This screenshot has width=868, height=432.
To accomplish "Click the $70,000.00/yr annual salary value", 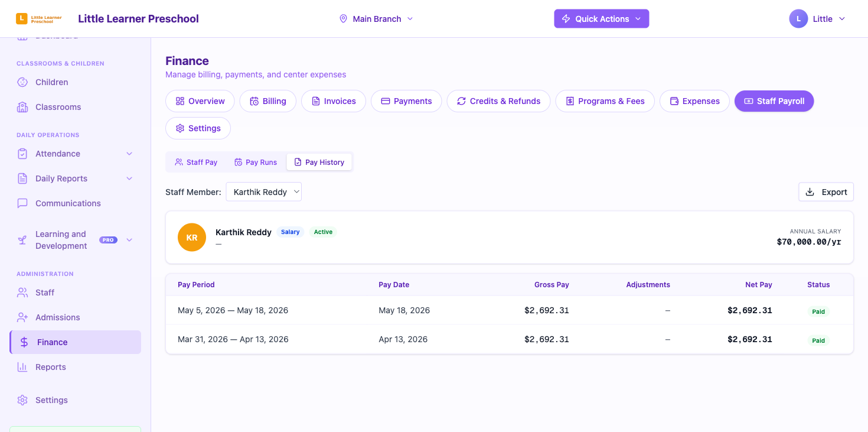I will [809, 242].
